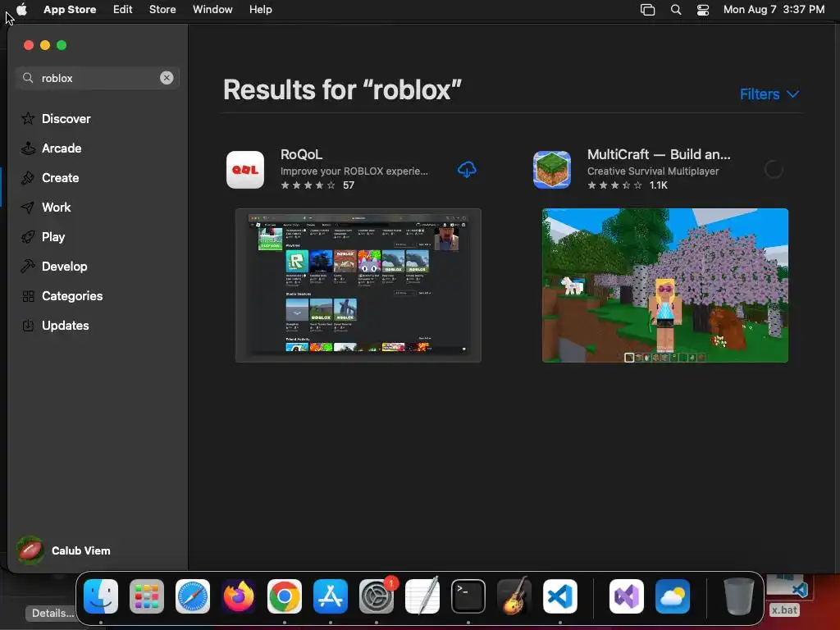Open the Work section
The height and width of the screenshot is (630, 840).
point(46,208)
